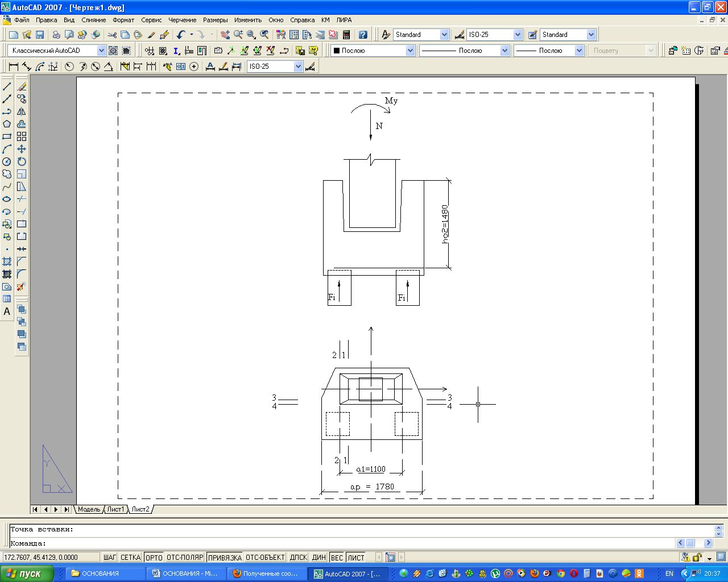Open the calculator tool

point(346,35)
